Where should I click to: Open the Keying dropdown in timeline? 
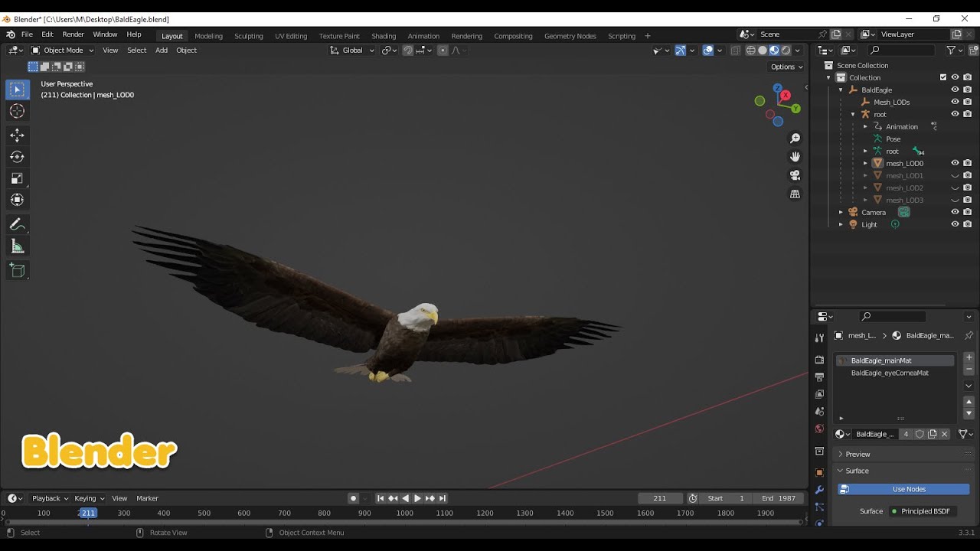pos(89,498)
